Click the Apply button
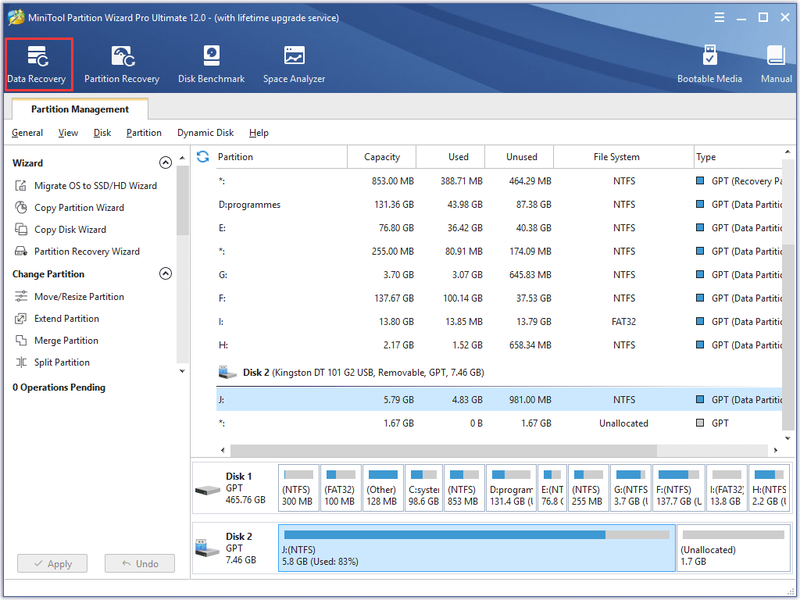This screenshot has height=600, width=800. (53, 564)
